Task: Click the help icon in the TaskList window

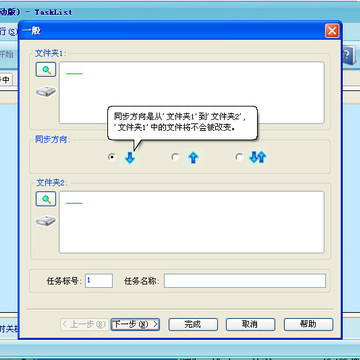Action: pos(348,54)
